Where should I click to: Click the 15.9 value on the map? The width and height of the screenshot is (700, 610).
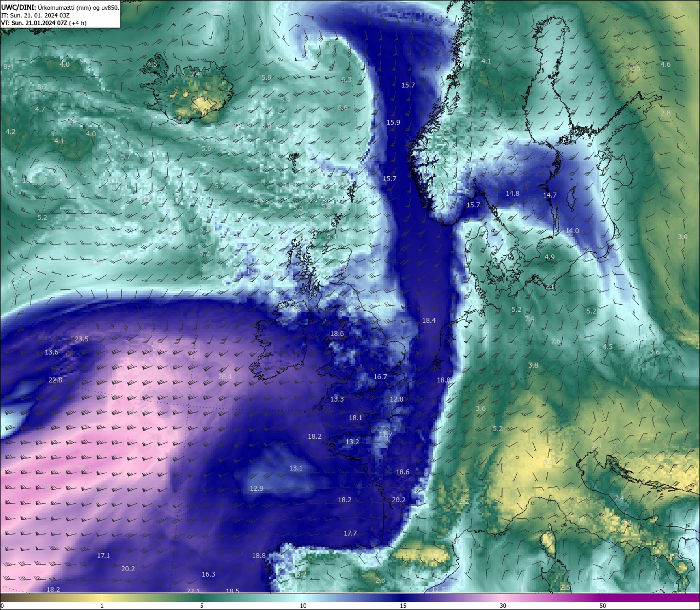[393, 123]
